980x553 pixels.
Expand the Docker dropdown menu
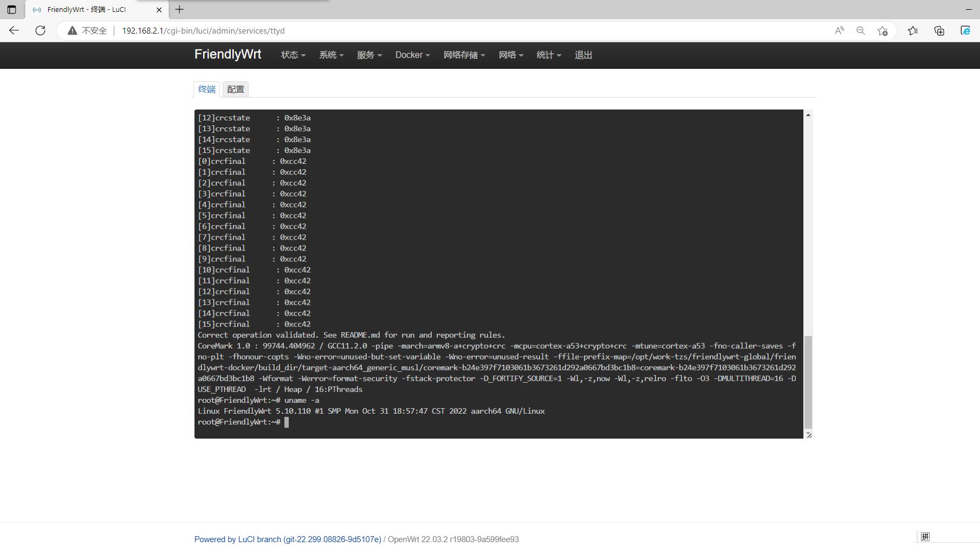412,55
